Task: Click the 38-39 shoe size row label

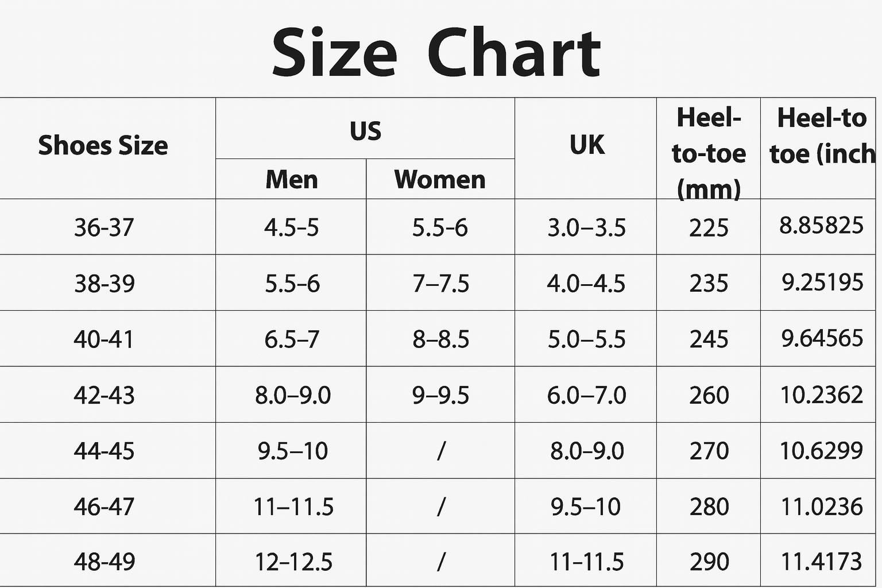Action: pos(105,284)
